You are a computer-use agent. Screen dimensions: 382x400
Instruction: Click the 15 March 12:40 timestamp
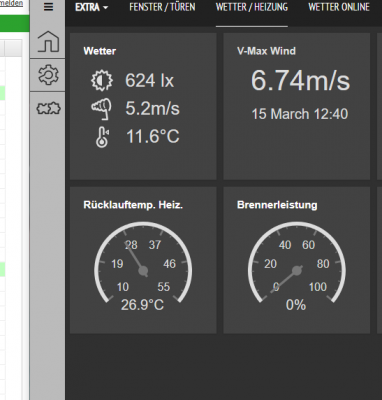tap(300, 114)
